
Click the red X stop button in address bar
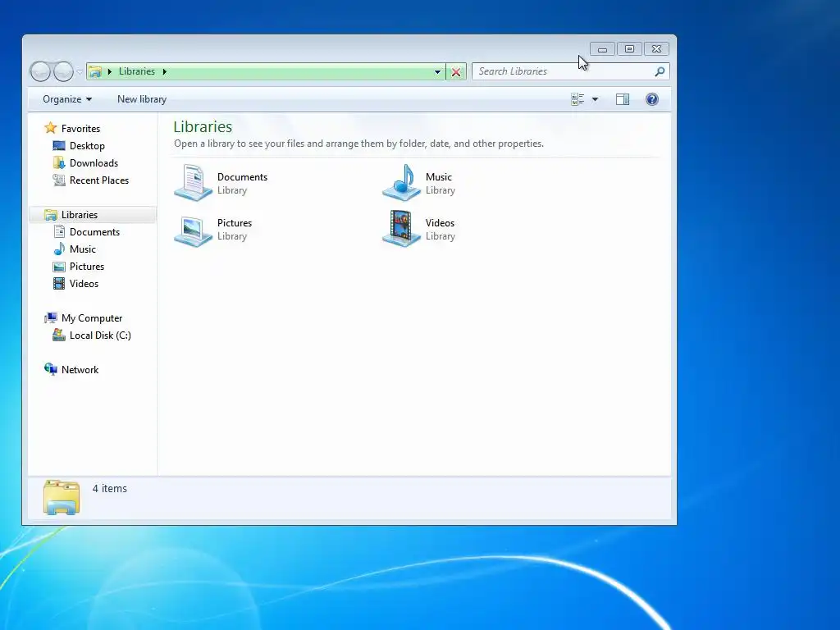[456, 72]
